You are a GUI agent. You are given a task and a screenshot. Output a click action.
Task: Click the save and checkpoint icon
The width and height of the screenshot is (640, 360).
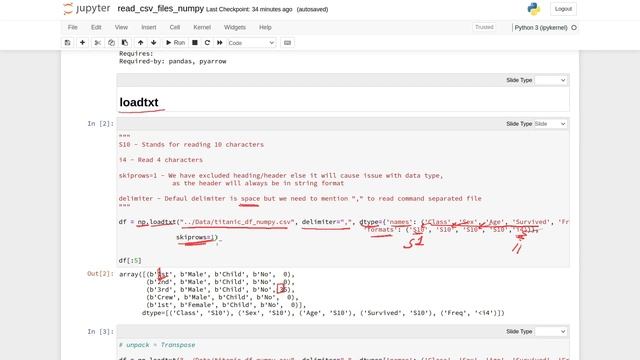(x=67, y=43)
